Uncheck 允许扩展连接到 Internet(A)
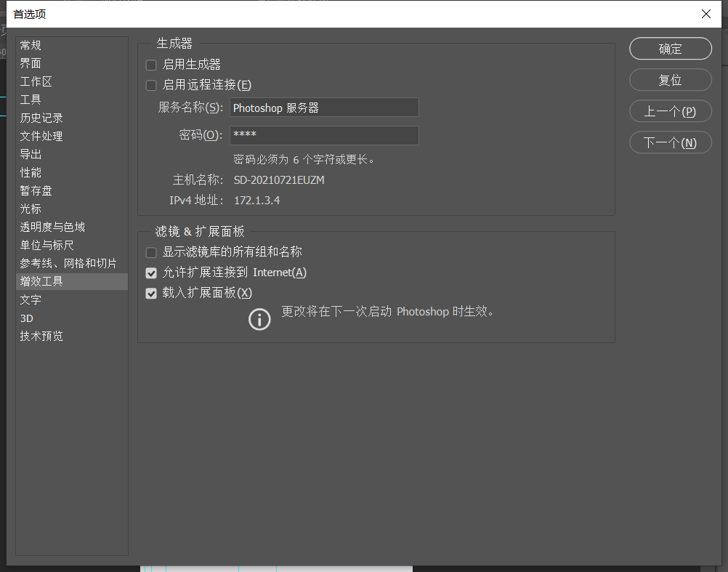Image resolution: width=728 pixels, height=572 pixels. 151,273
